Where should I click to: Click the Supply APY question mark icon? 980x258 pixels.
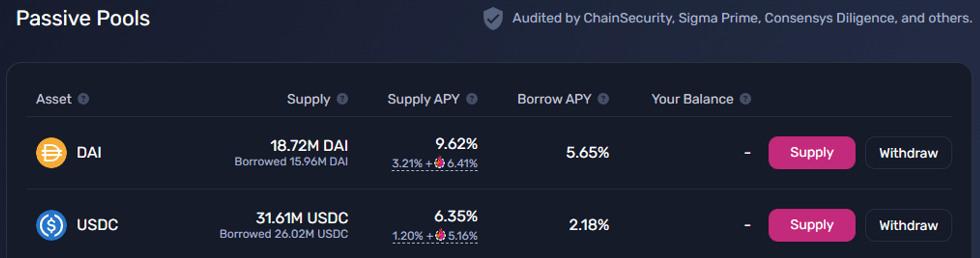pyautogui.click(x=472, y=99)
